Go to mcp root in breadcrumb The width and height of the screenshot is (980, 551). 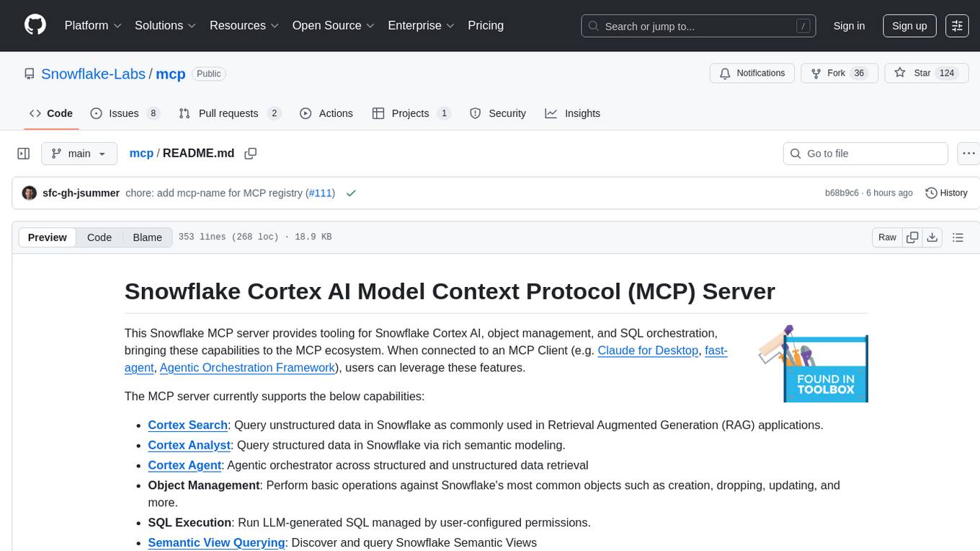pos(141,154)
